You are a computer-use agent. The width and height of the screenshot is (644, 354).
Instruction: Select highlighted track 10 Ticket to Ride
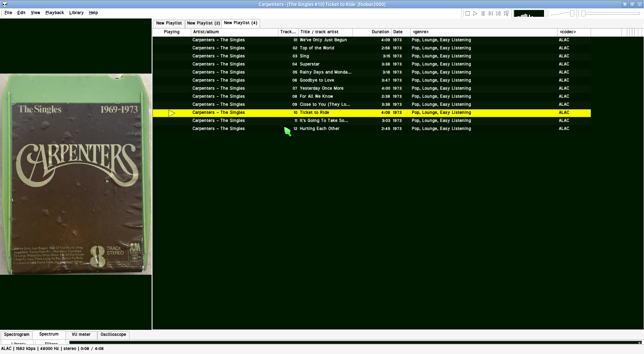coord(372,113)
